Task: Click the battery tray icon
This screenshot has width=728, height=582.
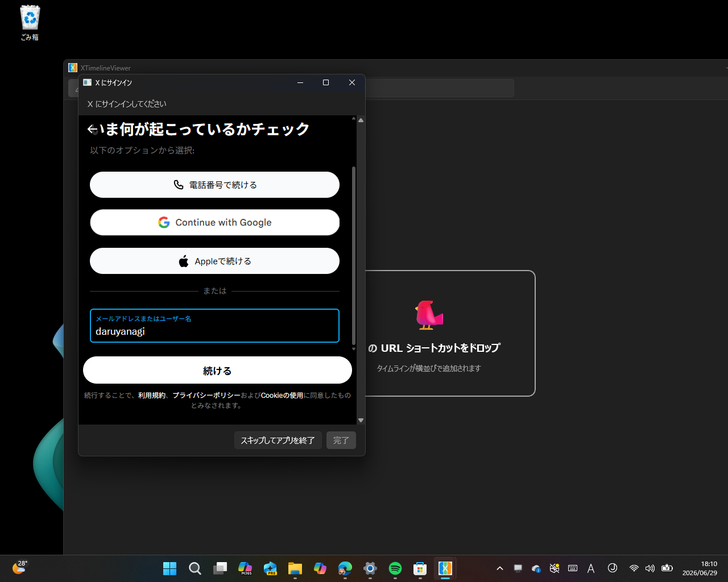Action: 667,568
